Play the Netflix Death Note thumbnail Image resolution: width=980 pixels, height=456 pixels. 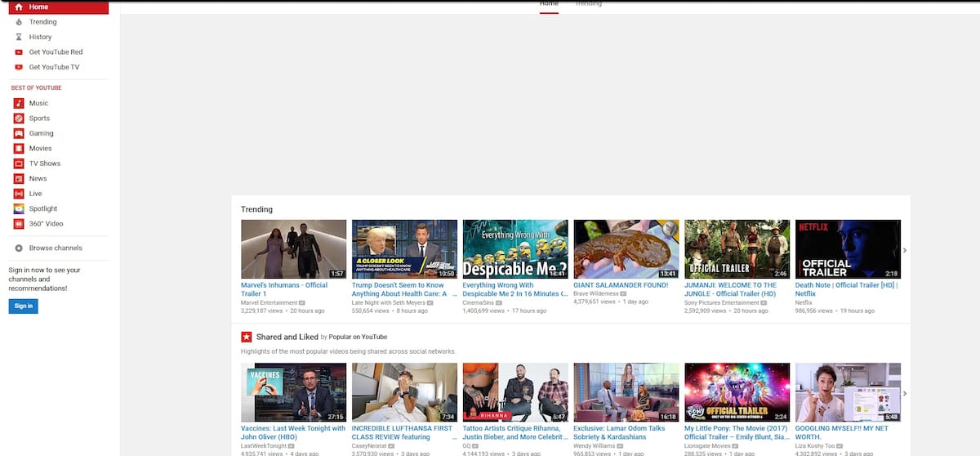click(x=848, y=249)
